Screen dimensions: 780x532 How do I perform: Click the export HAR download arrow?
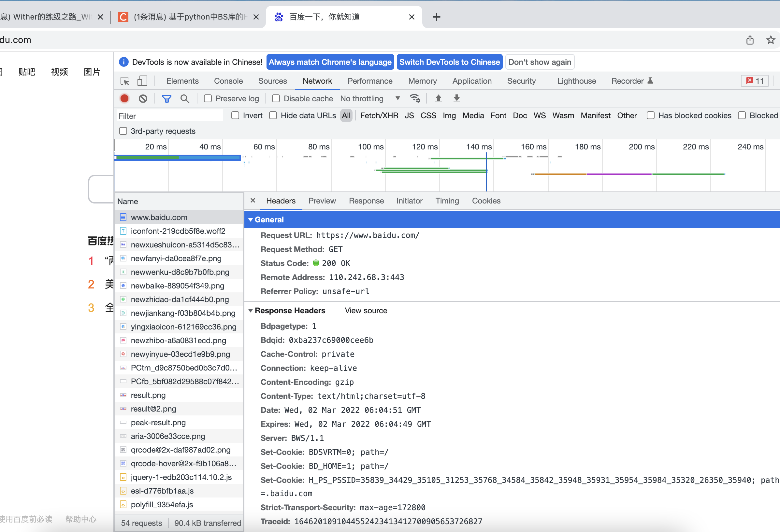click(x=456, y=98)
